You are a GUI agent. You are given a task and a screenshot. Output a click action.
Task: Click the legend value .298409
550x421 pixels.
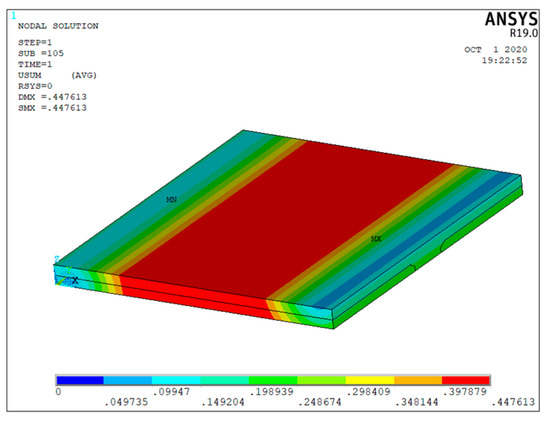point(368,391)
